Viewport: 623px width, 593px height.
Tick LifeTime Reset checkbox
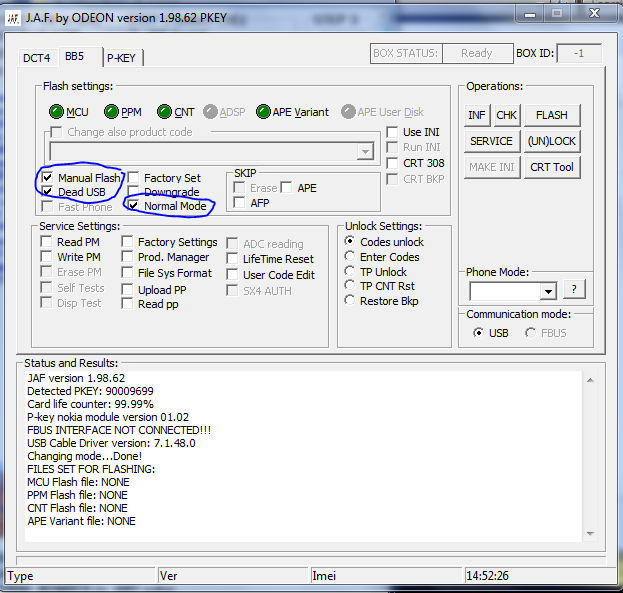click(232, 259)
